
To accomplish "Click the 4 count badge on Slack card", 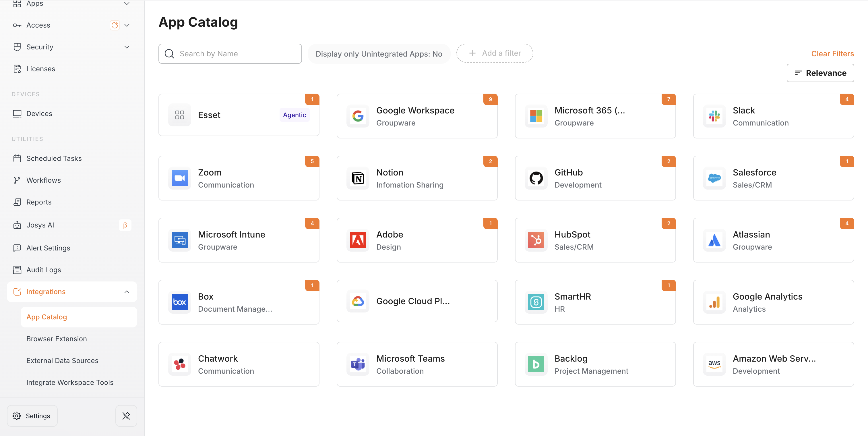I will point(847,99).
